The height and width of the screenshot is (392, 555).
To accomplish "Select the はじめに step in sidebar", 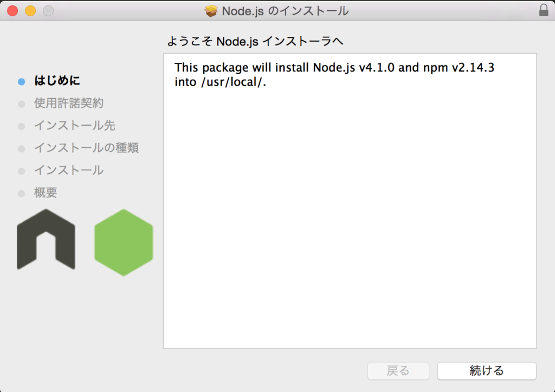I will tap(57, 81).
